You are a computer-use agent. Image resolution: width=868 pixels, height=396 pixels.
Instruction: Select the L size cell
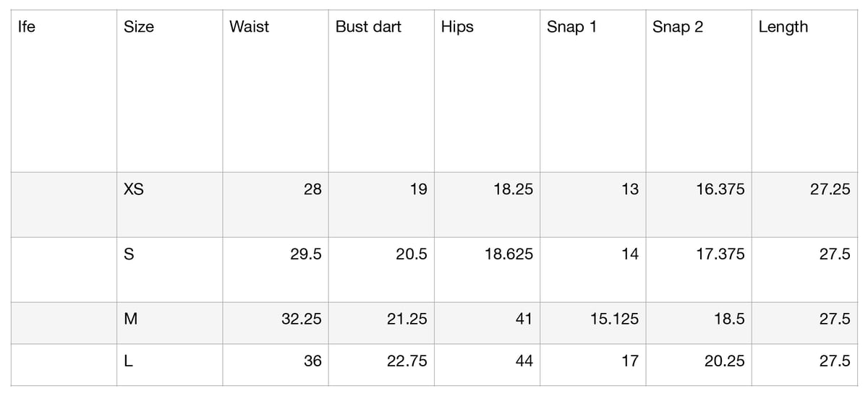tap(170, 365)
